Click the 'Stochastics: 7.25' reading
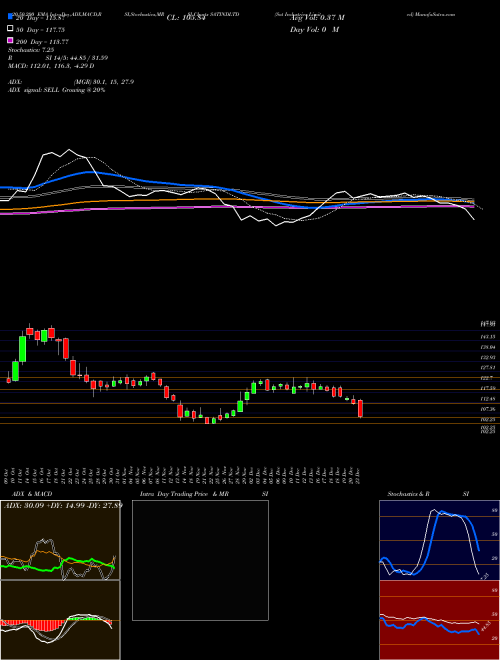 31,50
